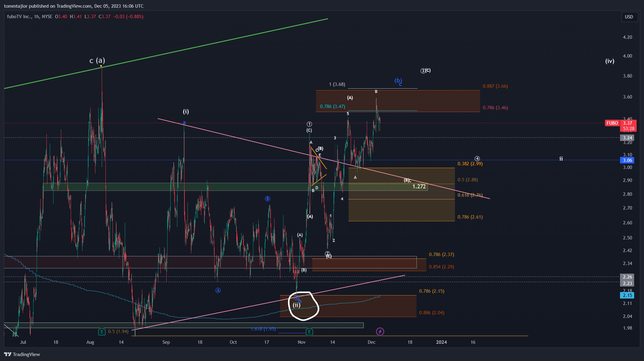Click the '0.5 (1.94)' fib label

tap(118, 331)
